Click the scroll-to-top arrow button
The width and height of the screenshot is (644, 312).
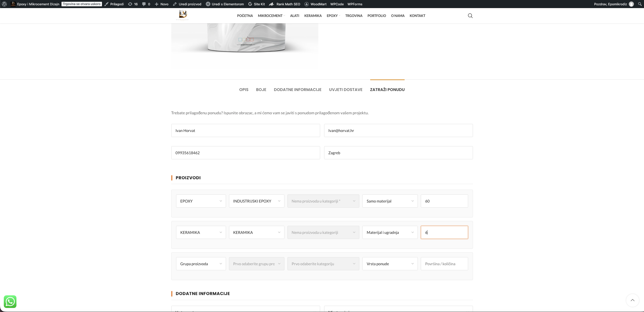pos(632,300)
